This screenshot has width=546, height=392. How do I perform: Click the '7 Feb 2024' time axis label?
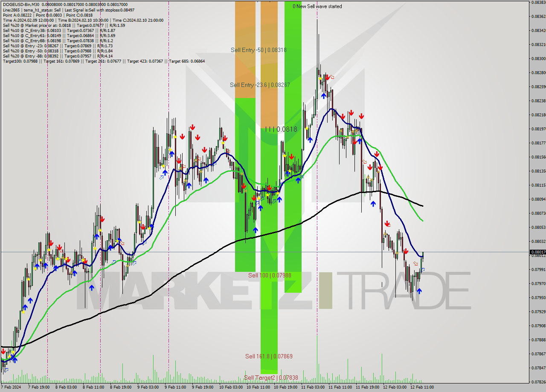point(12,387)
